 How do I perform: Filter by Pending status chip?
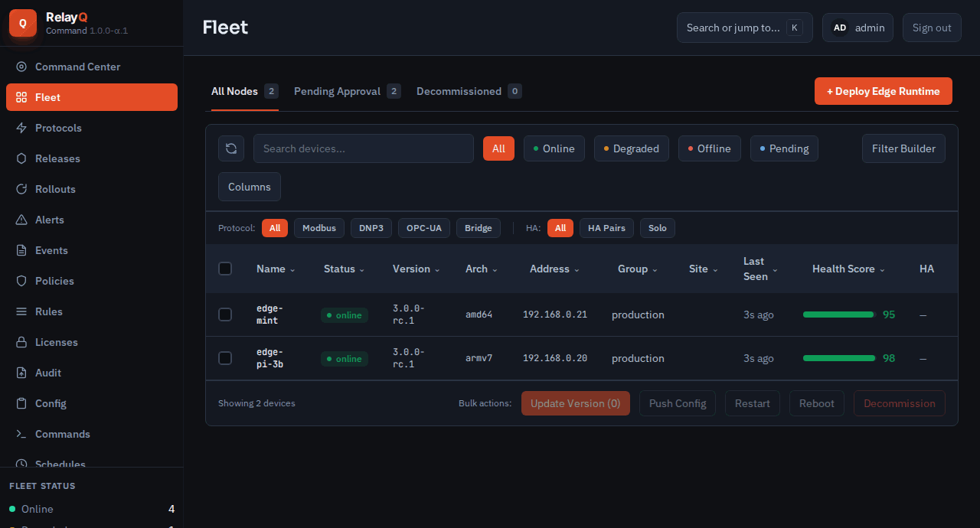click(785, 148)
